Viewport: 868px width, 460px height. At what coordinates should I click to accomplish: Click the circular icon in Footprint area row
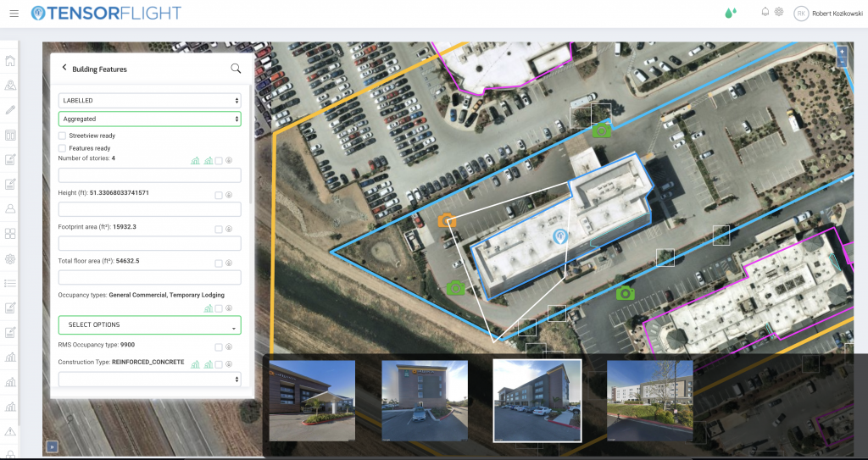(229, 230)
